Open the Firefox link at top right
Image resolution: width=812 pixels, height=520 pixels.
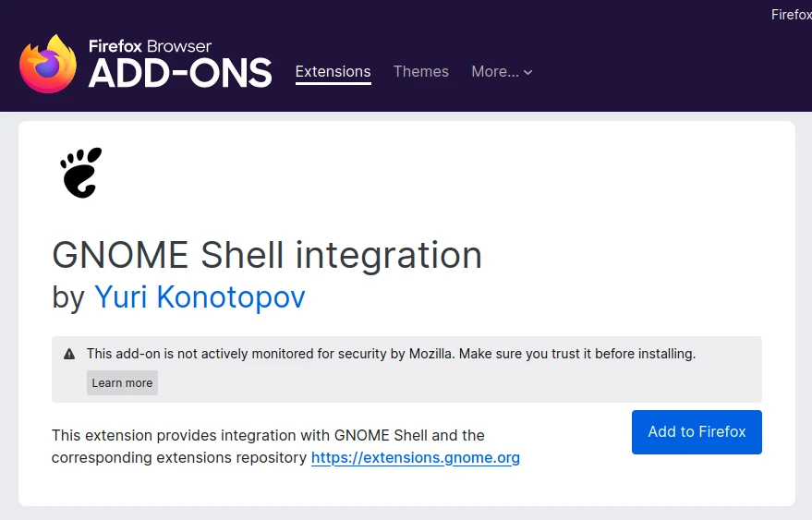(791, 14)
